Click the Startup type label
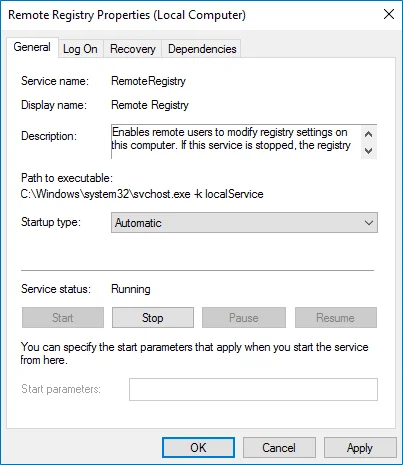The height and width of the screenshot is (465, 403). (51, 222)
